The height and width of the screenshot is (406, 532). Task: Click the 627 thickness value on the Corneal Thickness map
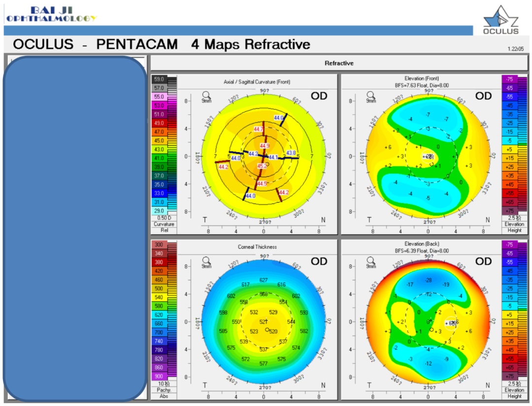(264, 280)
